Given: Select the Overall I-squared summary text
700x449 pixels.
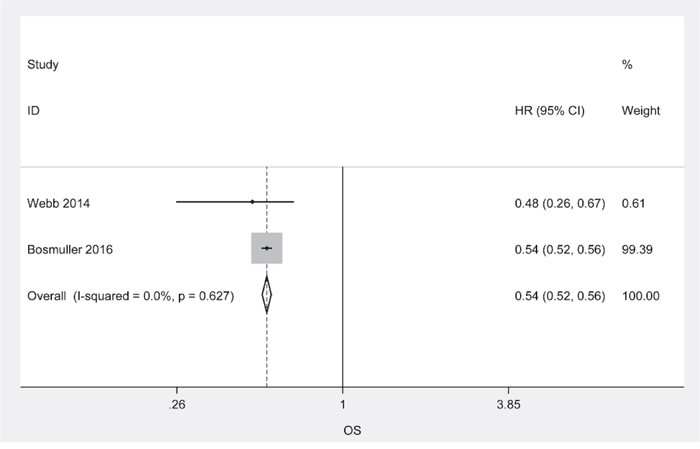Looking at the screenshot, I should tap(131, 296).
